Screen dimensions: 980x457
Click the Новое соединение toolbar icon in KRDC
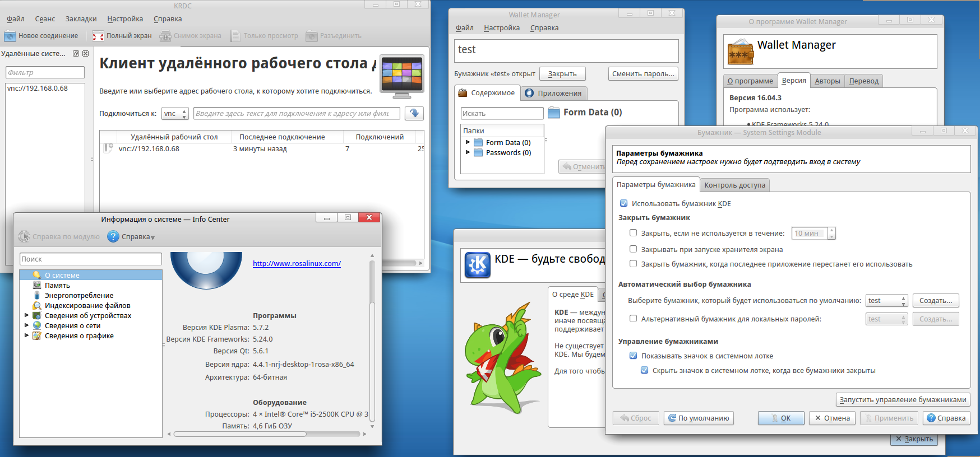point(10,36)
